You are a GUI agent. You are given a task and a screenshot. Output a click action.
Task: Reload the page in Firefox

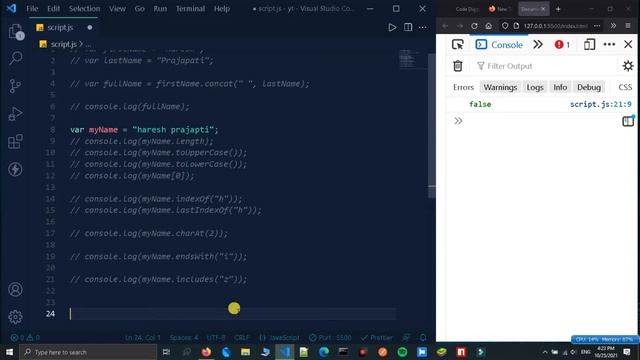pyautogui.click(x=474, y=26)
